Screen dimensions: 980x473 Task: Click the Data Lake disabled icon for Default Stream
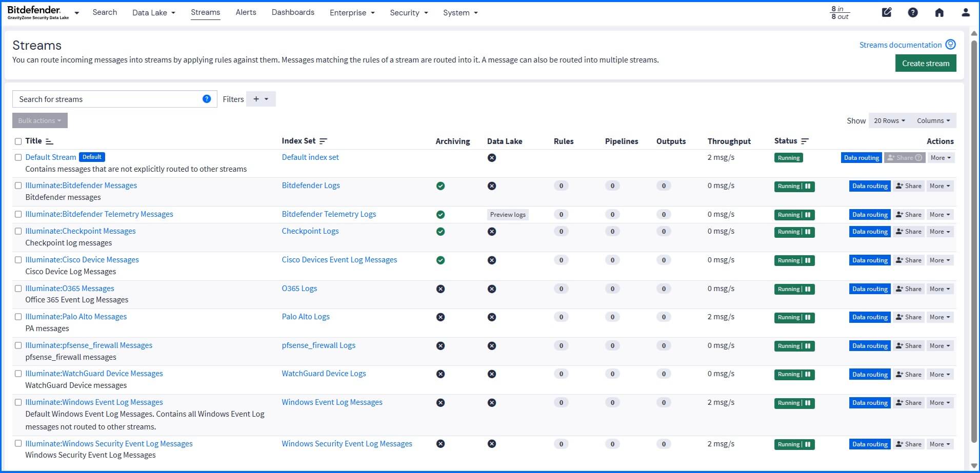492,158
